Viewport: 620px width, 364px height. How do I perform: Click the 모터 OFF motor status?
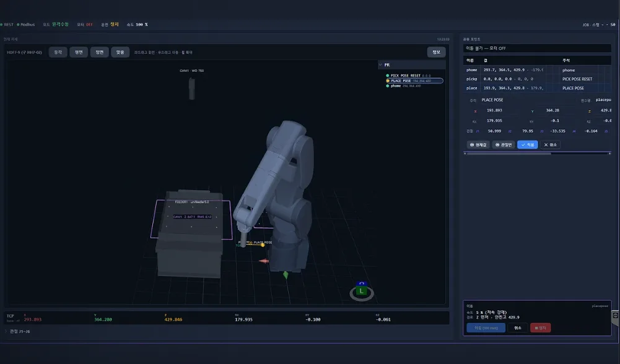[85, 25]
